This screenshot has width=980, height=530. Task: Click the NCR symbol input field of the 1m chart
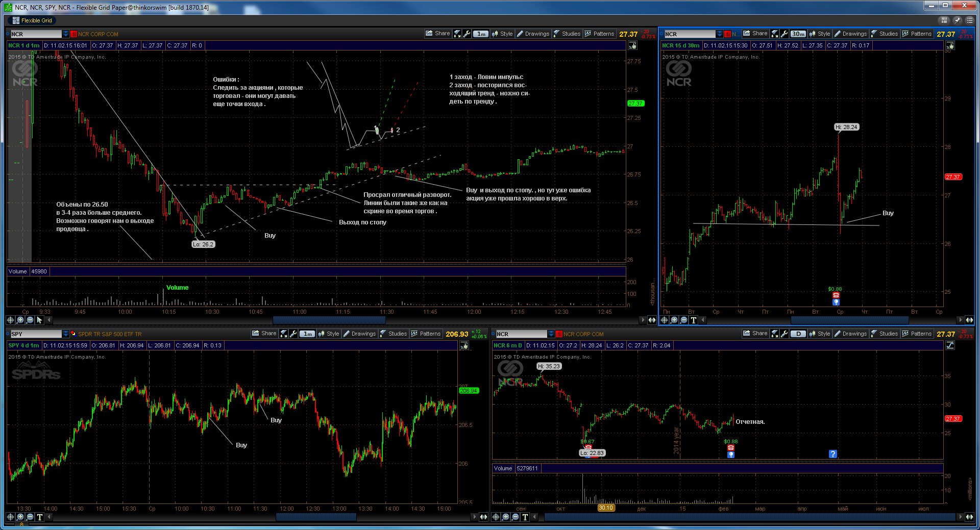pos(36,34)
